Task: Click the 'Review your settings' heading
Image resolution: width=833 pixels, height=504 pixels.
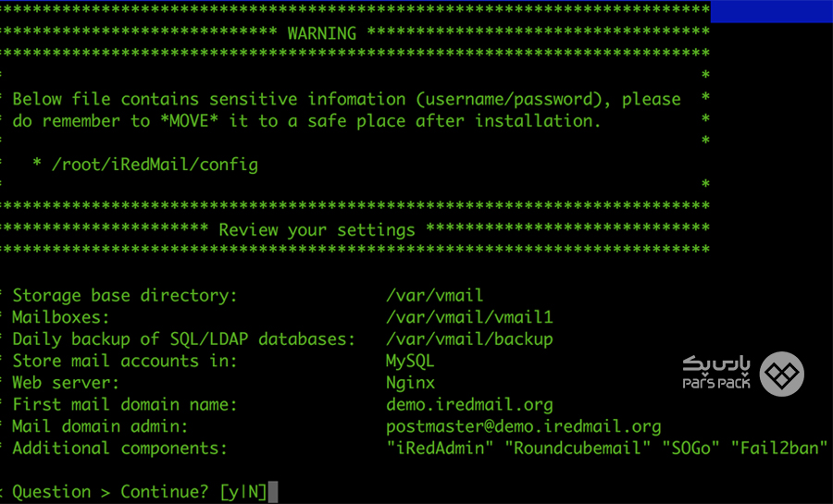Action: click(317, 230)
